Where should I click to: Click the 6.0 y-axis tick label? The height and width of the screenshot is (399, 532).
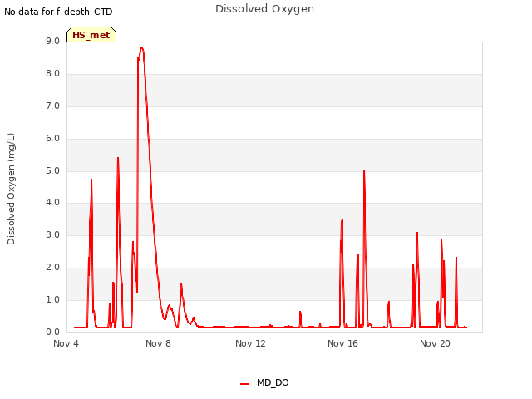[x=52, y=139]
